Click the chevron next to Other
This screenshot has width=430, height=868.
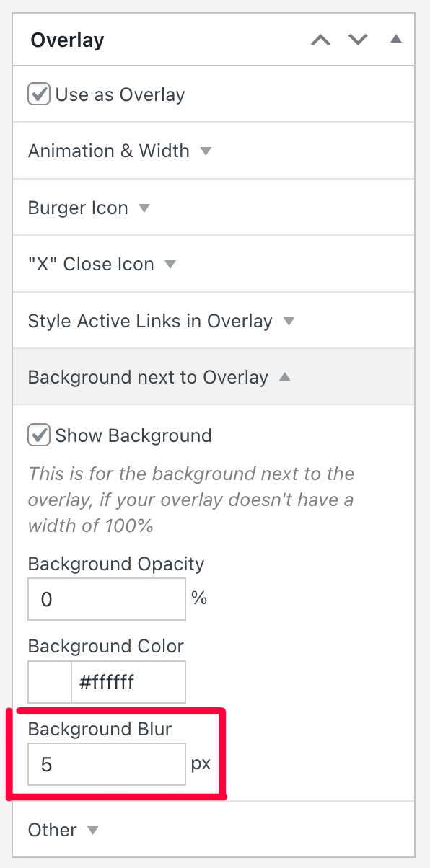coord(93,830)
